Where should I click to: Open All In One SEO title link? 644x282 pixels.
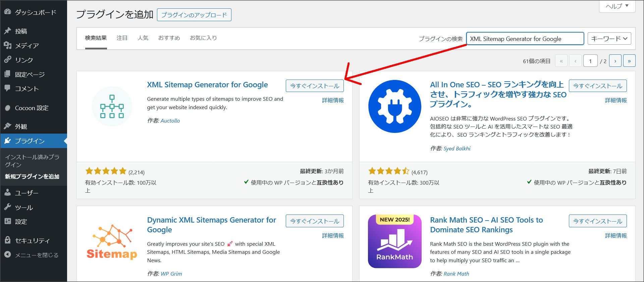tap(498, 94)
